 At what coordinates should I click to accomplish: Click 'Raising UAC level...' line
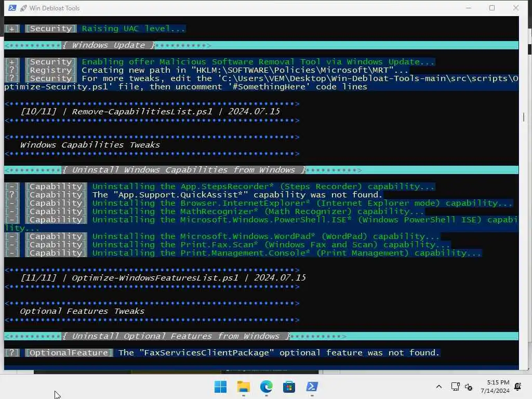133,29
